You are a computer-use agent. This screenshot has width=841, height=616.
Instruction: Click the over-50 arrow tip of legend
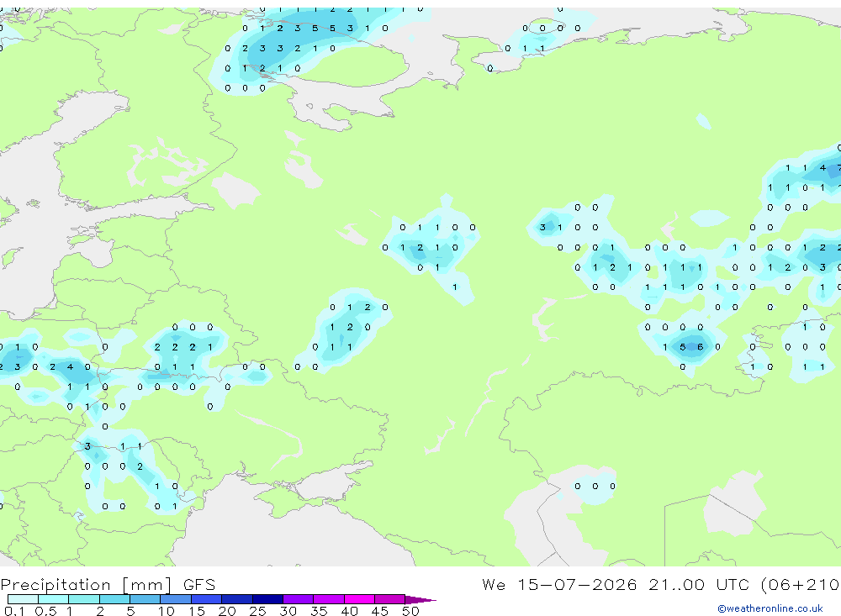(421, 599)
